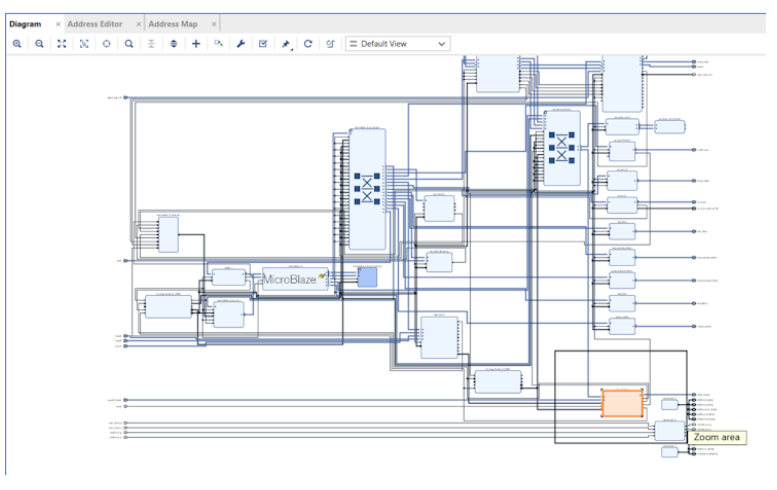Select the MicroBlaze block in diagram

click(x=295, y=279)
